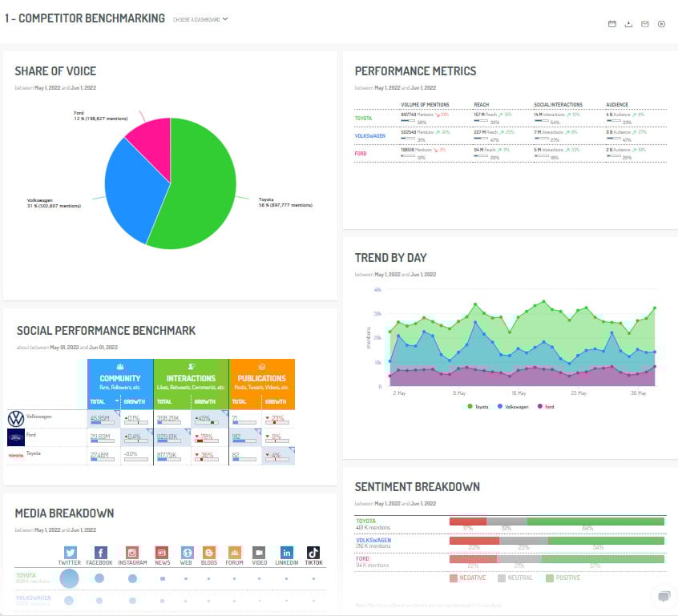Click the download dashboard icon
Viewport: 678px width, 616px height.
[629, 24]
